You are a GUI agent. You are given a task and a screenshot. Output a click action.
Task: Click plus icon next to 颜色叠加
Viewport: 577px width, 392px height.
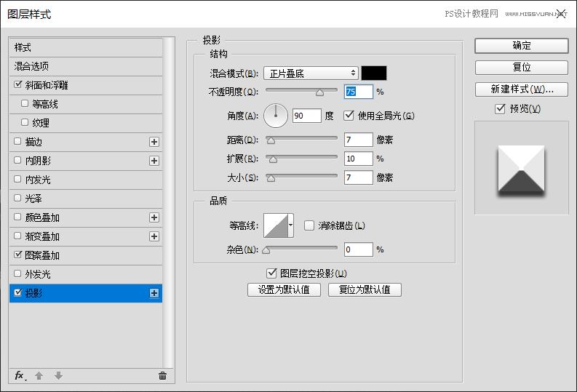point(154,217)
